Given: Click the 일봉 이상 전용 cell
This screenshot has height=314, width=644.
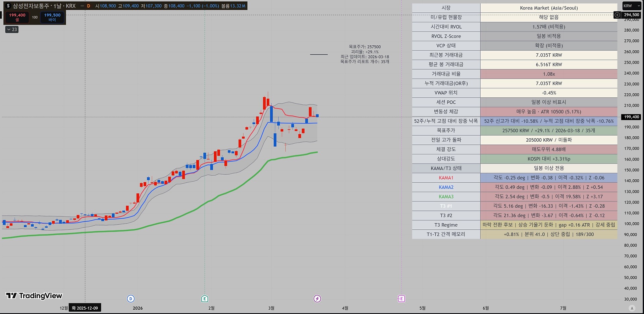Looking at the screenshot, I should click(x=549, y=168).
